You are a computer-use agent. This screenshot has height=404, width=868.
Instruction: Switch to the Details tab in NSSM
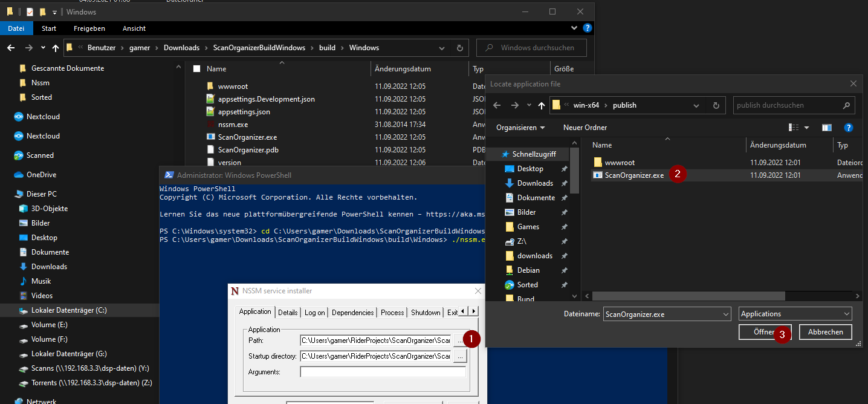[288, 313]
